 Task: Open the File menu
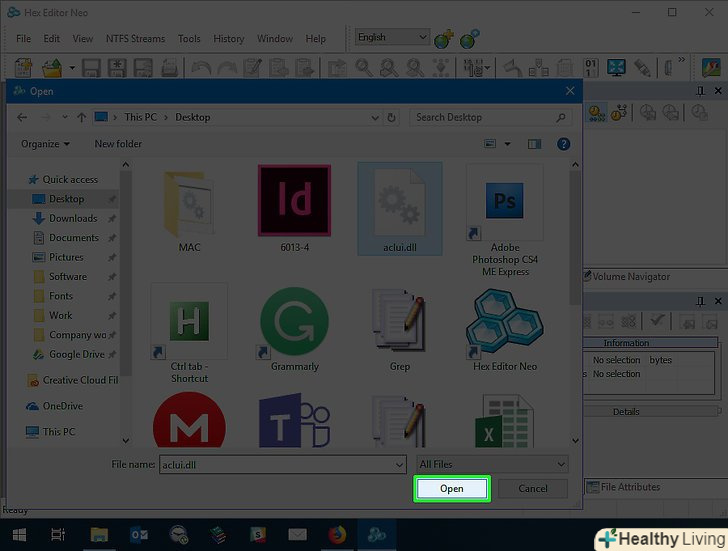[x=23, y=39]
